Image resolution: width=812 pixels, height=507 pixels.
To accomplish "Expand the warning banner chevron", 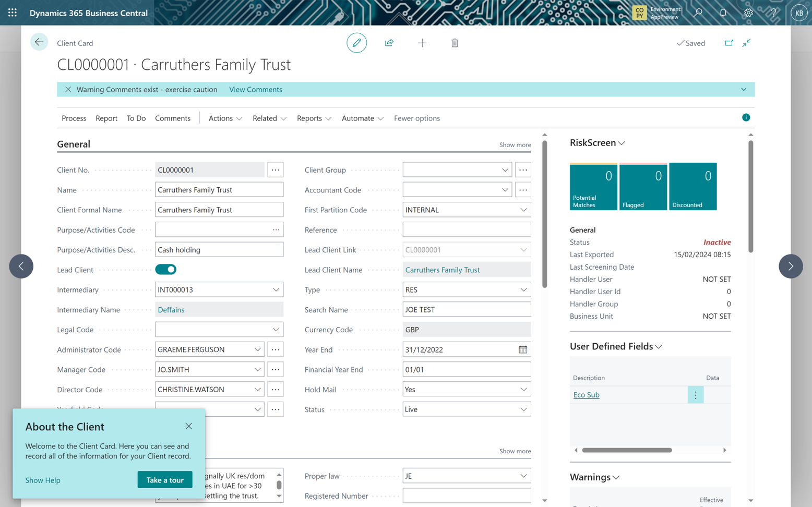I will 744,89.
